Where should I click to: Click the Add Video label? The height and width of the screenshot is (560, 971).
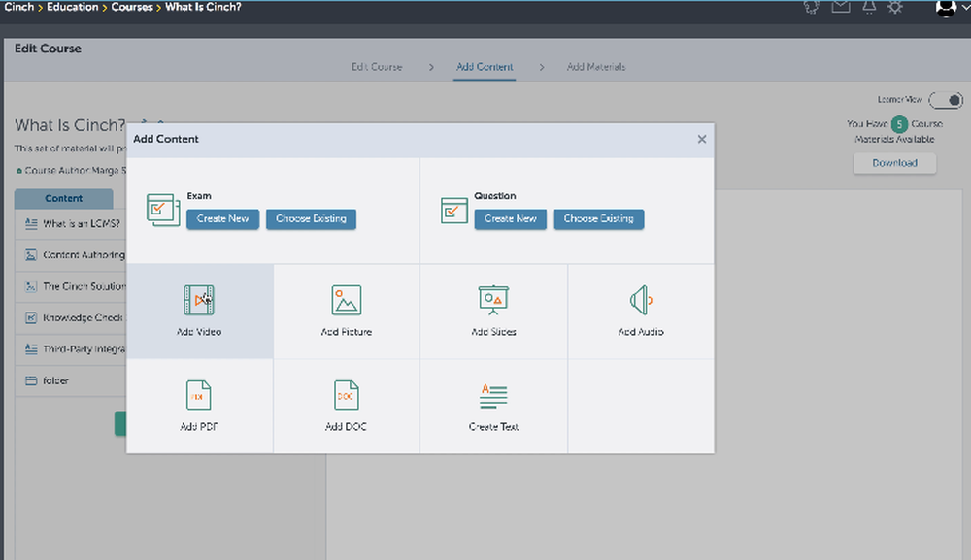tap(199, 332)
